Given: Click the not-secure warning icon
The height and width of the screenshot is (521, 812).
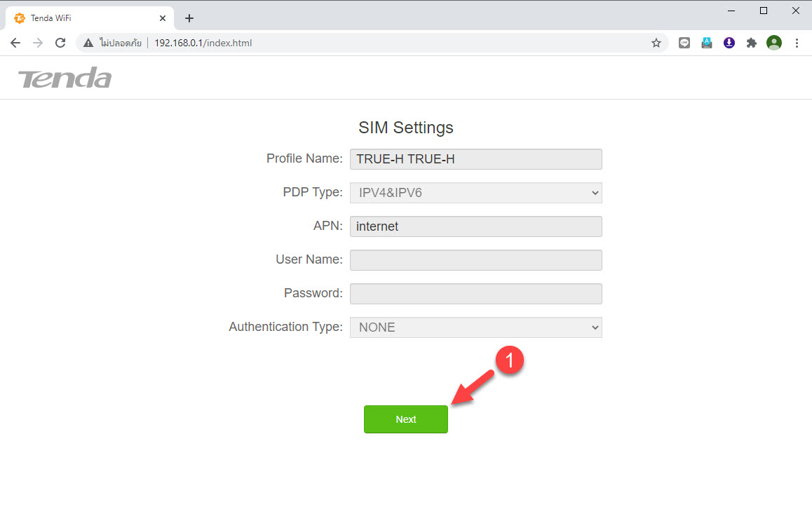Looking at the screenshot, I should tap(88, 43).
